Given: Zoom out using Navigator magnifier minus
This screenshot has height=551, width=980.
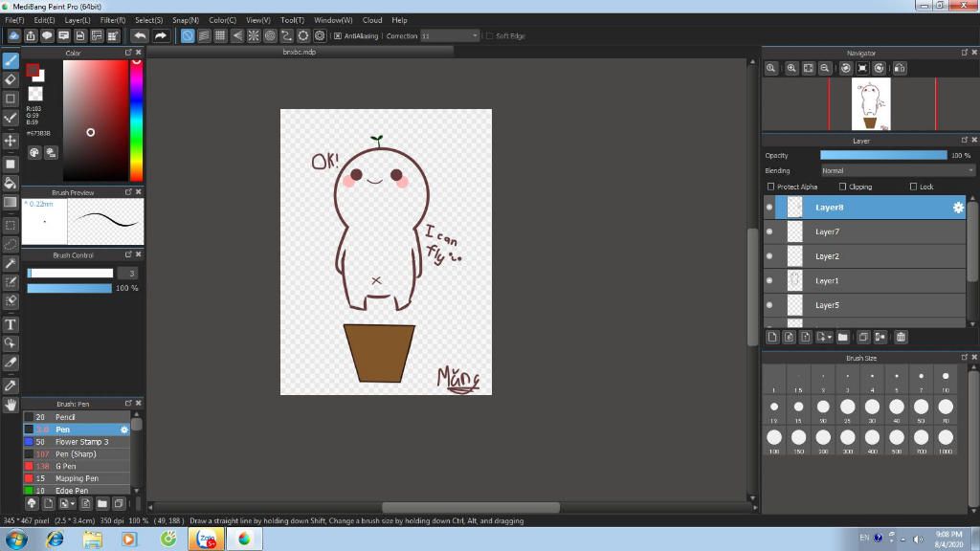Looking at the screenshot, I should click(x=825, y=68).
